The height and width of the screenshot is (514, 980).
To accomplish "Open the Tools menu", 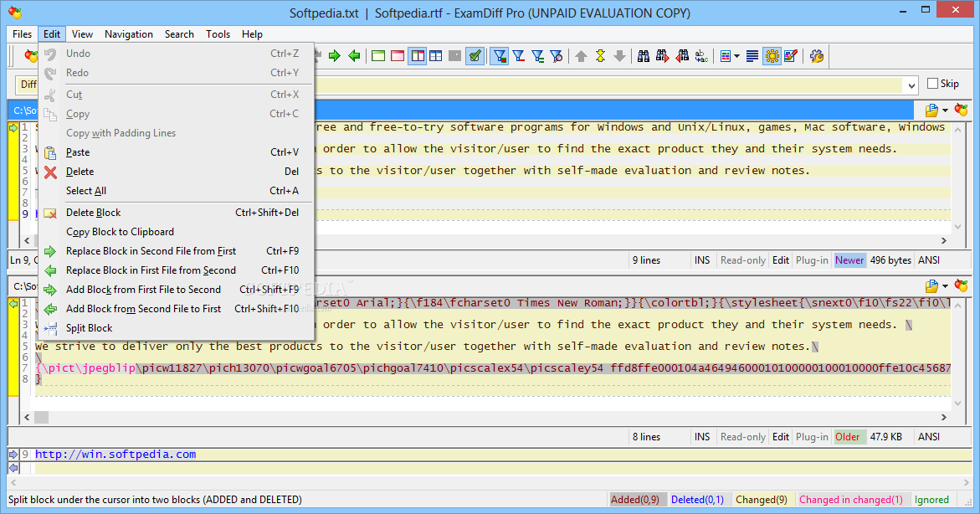I will coord(218,34).
